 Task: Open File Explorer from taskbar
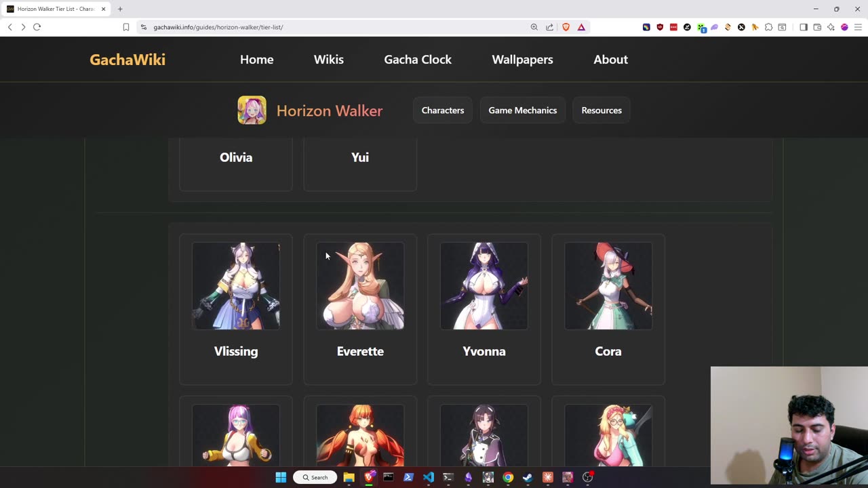(349, 477)
